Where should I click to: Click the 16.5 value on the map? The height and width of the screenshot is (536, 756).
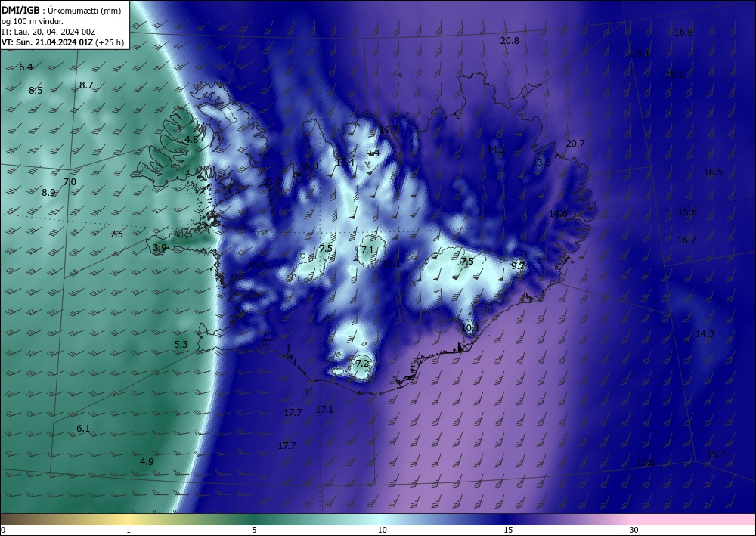pos(713,172)
